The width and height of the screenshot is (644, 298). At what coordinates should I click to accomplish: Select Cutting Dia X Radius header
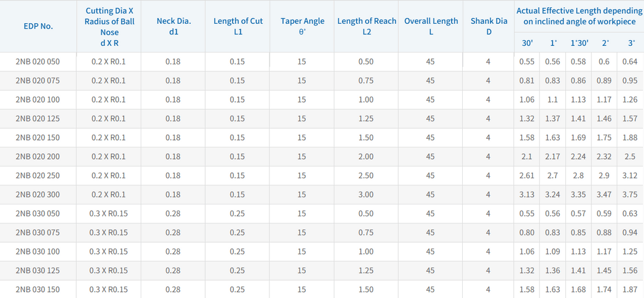pos(109,27)
